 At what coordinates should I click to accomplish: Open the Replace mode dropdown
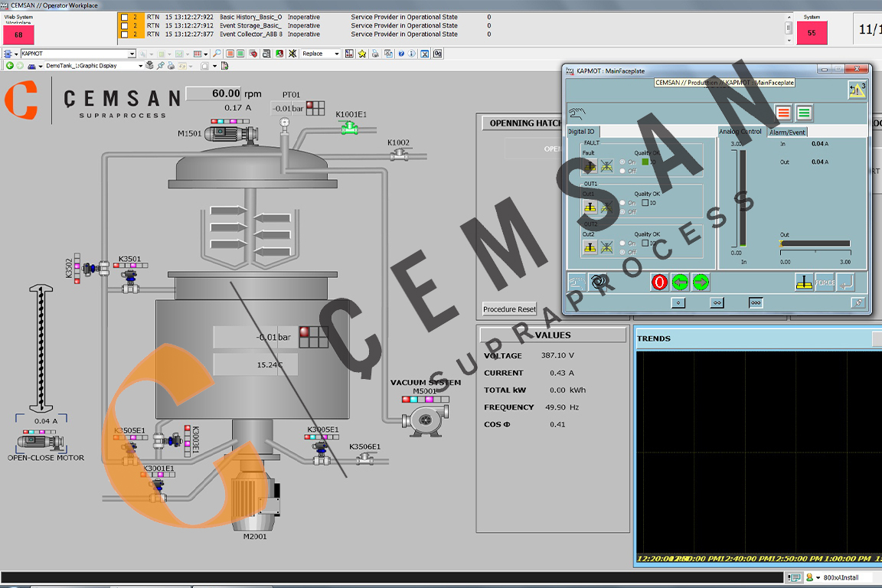coord(336,54)
